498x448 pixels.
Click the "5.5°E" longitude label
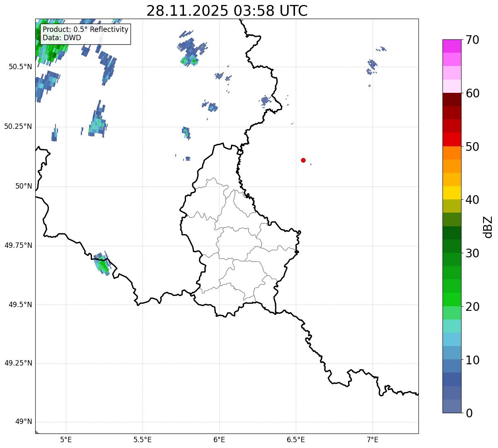click(x=143, y=439)
